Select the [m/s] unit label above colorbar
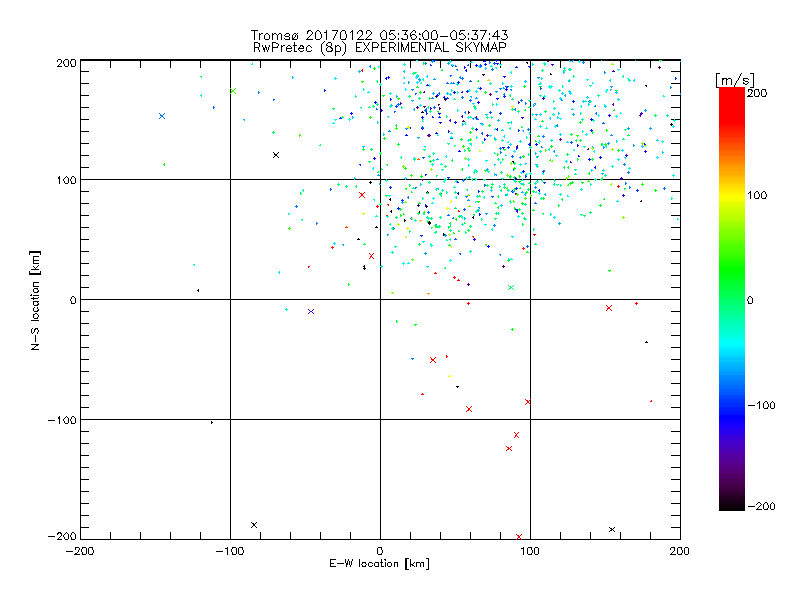This screenshot has height=600, width=800. pyautogui.click(x=735, y=80)
